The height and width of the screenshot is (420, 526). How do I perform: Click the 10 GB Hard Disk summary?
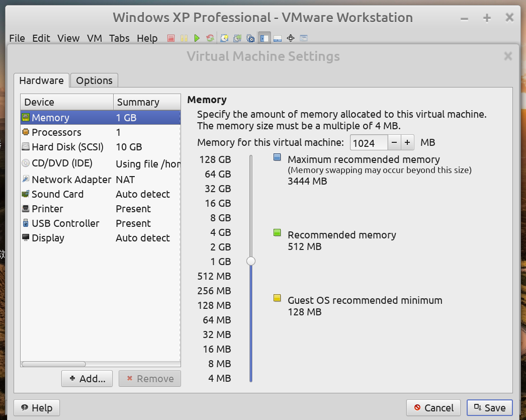(129, 147)
